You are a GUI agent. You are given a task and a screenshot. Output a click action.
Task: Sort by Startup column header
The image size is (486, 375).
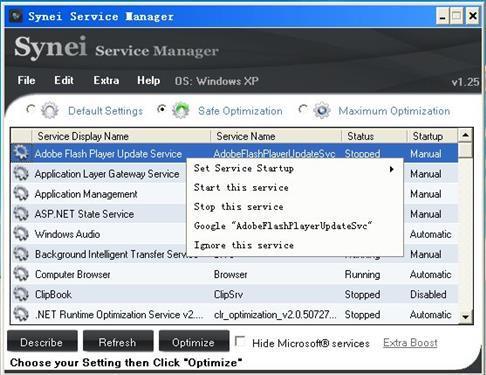[x=432, y=136]
